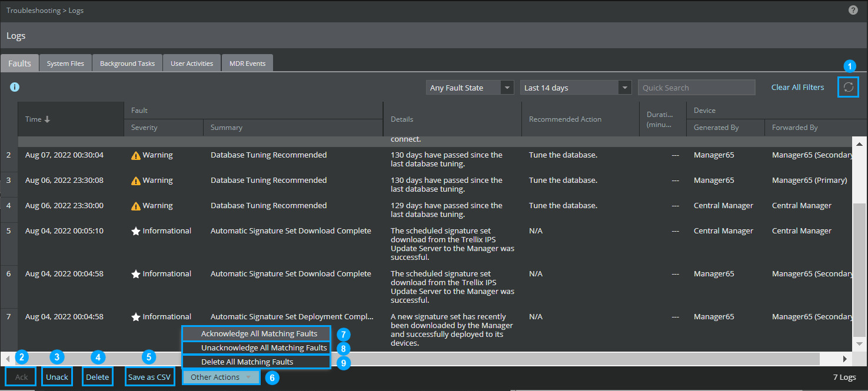Image resolution: width=868 pixels, height=391 pixels.
Task: Choose Delete All Matching Faults
Action: click(x=256, y=362)
